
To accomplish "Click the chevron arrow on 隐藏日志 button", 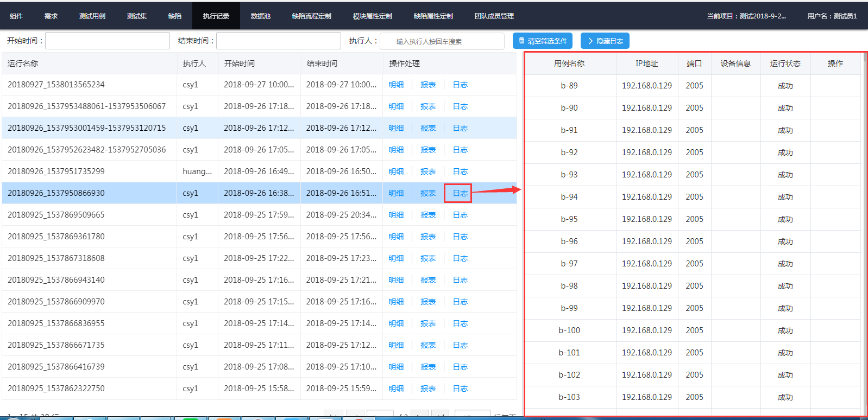I will pos(590,41).
